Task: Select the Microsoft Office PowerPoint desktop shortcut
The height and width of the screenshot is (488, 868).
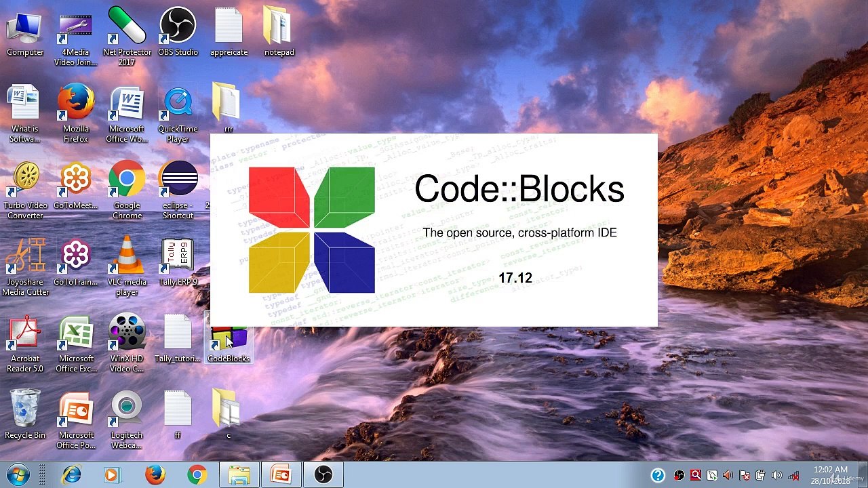Action: coord(76,420)
